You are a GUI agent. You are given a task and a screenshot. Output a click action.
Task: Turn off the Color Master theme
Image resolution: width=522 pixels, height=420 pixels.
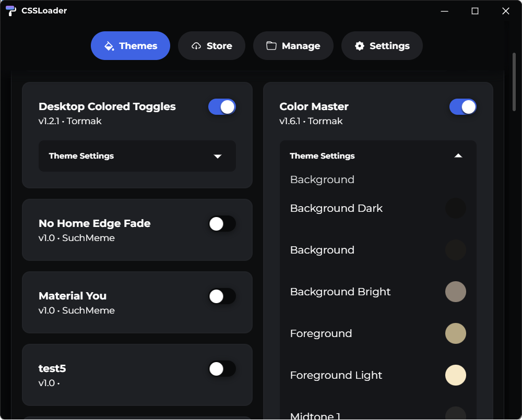(462, 107)
